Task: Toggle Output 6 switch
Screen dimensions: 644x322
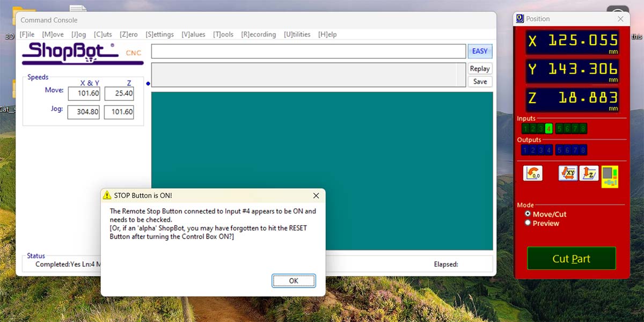Action: [x=567, y=150]
